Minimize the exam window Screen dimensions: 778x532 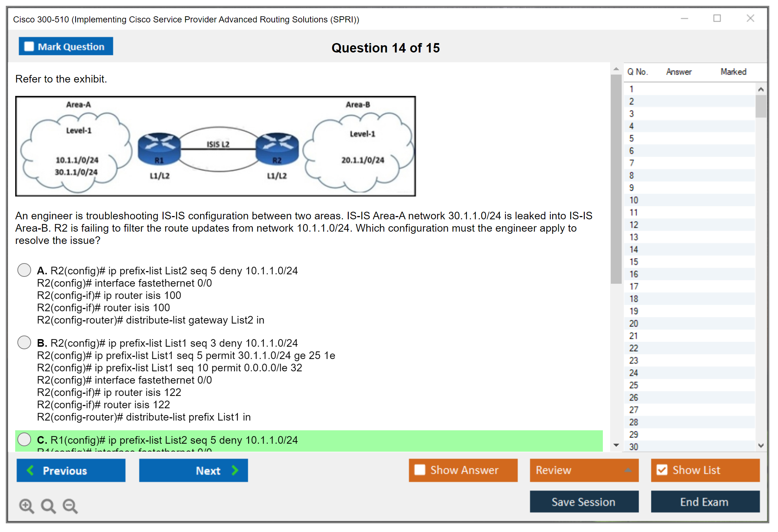(684, 18)
